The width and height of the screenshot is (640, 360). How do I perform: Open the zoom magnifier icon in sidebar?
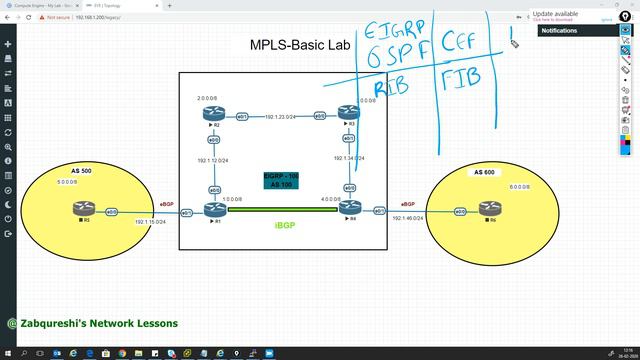(8, 147)
